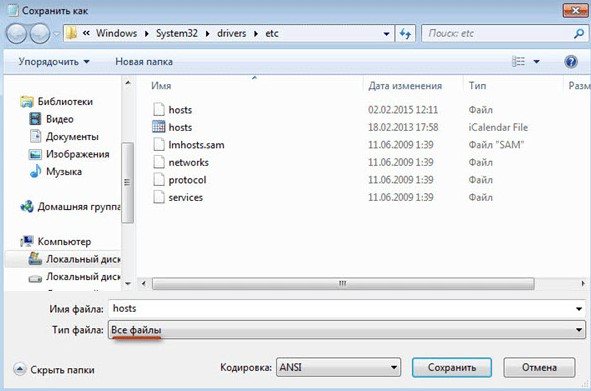Sort by Имя column header
Image resolution: width=591 pixels, height=391 pixels.
click(x=161, y=86)
